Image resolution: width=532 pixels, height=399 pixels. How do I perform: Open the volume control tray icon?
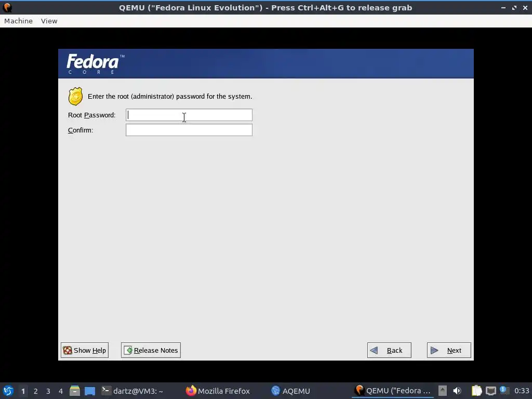point(457,391)
